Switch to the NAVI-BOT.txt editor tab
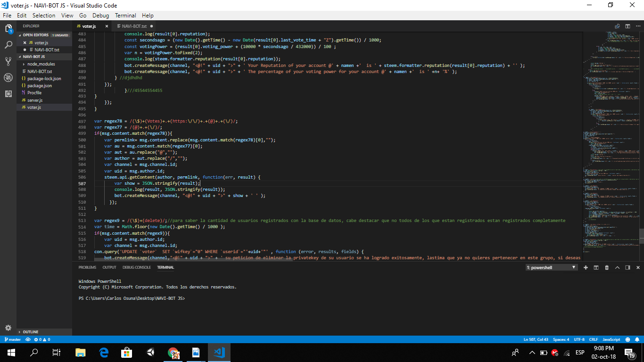Image resolution: width=644 pixels, height=362 pixels. 134,26
